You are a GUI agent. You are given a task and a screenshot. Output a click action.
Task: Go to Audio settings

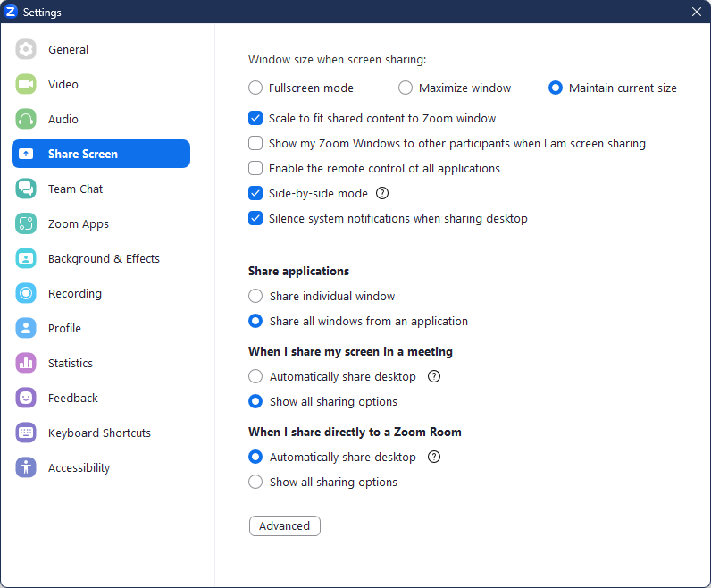101,119
